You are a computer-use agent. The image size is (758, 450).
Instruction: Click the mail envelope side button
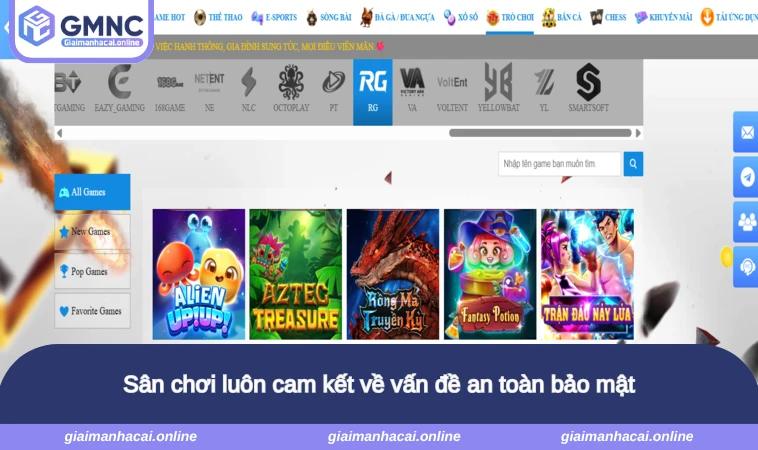coord(746,132)
